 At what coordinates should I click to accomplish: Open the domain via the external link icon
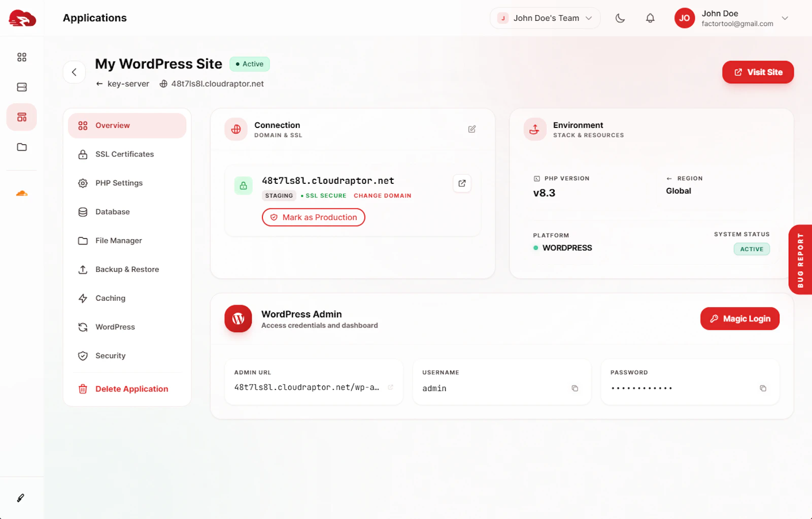coord(462,183)
